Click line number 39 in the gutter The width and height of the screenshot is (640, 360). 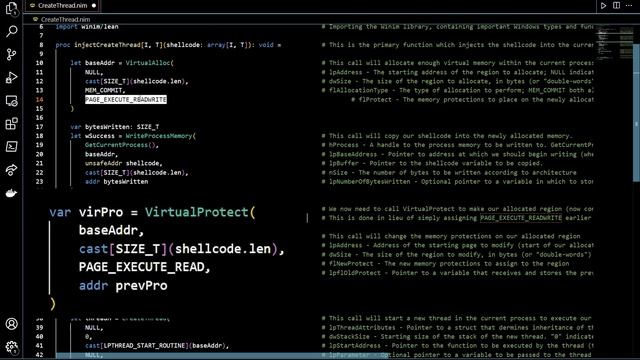pyautogui.click(x=39, y=327)
